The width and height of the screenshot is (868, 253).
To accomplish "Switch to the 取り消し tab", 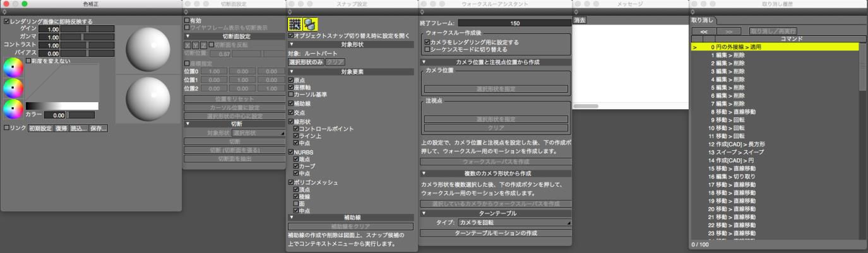I will (x=703, y=20).
